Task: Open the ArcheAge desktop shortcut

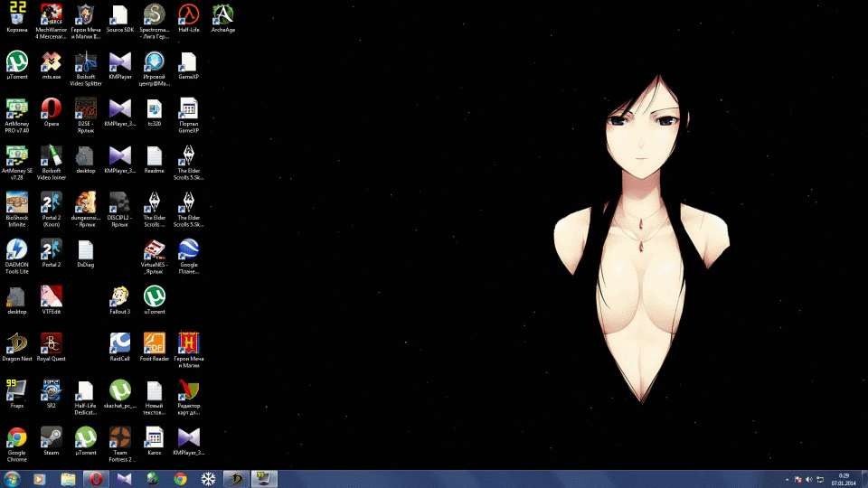Action: point(222,14)
